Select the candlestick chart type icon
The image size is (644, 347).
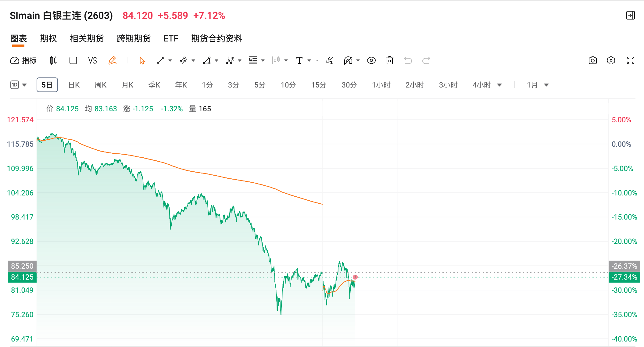point(53,60)
